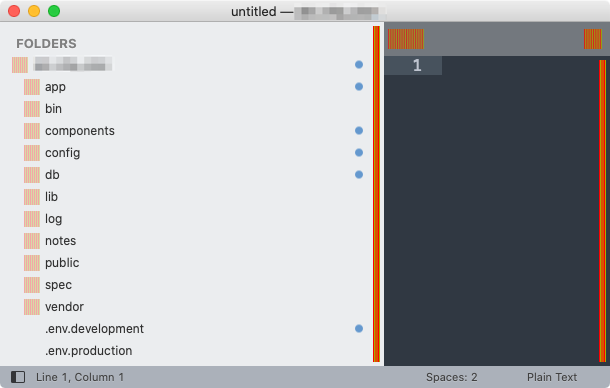
Task: Click line number 1 in gutter
Action: (417, 65)
